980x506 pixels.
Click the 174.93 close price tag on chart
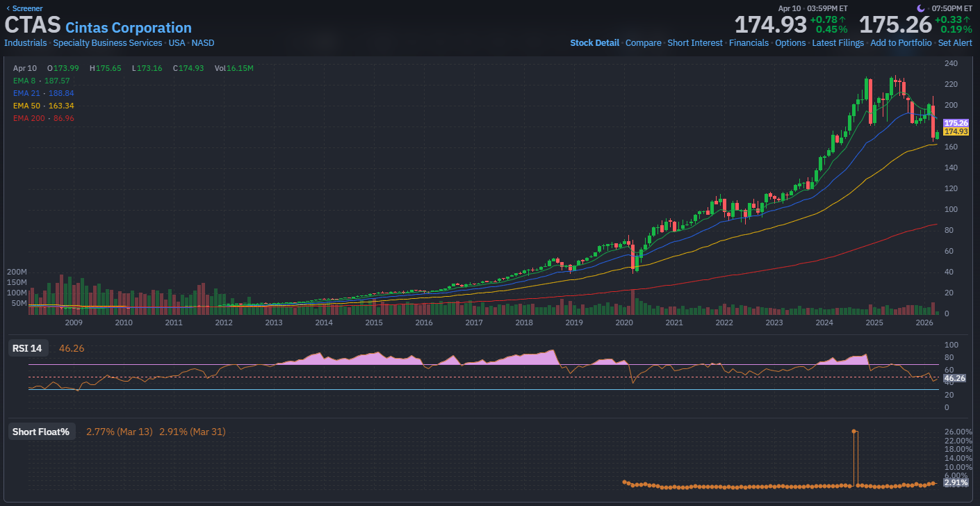point(956,131)
